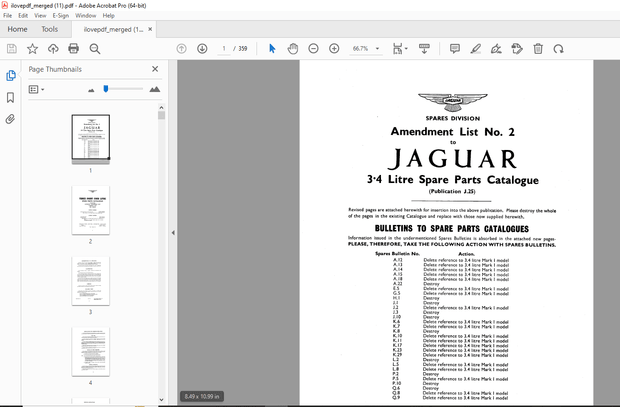Screen dimensions: 620x407
Task: Click the thumbnail size slider handle
Action: pos(106,89)
